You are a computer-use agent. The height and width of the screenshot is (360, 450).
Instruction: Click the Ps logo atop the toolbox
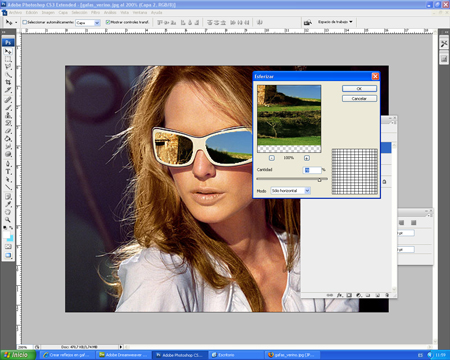(x=8, y=42)
